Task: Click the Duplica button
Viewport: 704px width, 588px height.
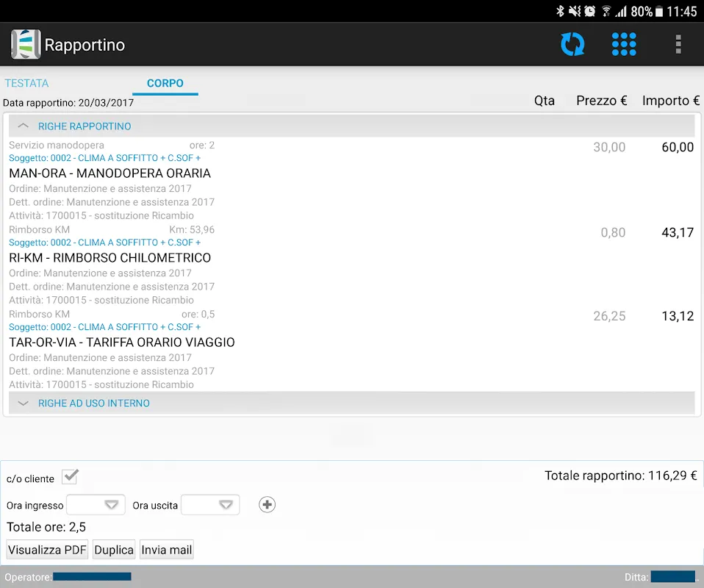Action: (x=114, y=550)
